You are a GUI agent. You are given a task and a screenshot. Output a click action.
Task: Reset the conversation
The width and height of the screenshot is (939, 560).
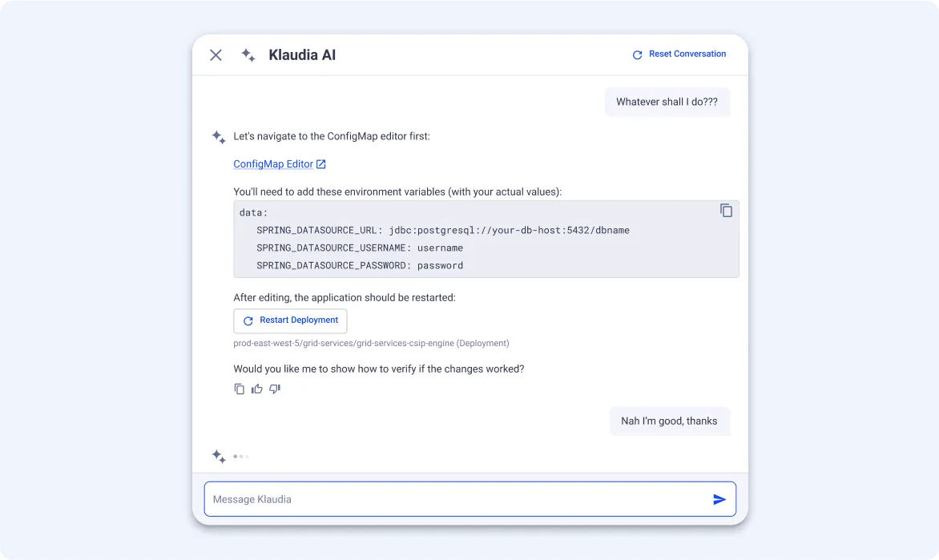(x=679, y=54)
